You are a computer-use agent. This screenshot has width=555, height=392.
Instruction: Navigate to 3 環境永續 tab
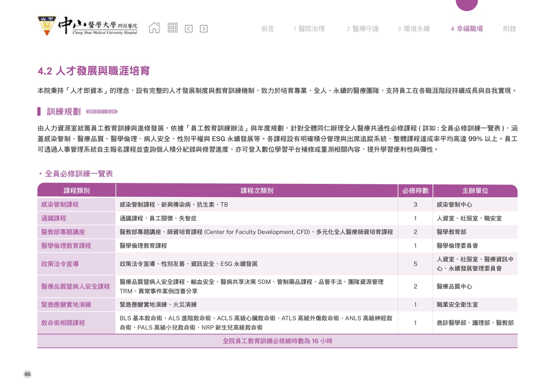click(414, 29)
